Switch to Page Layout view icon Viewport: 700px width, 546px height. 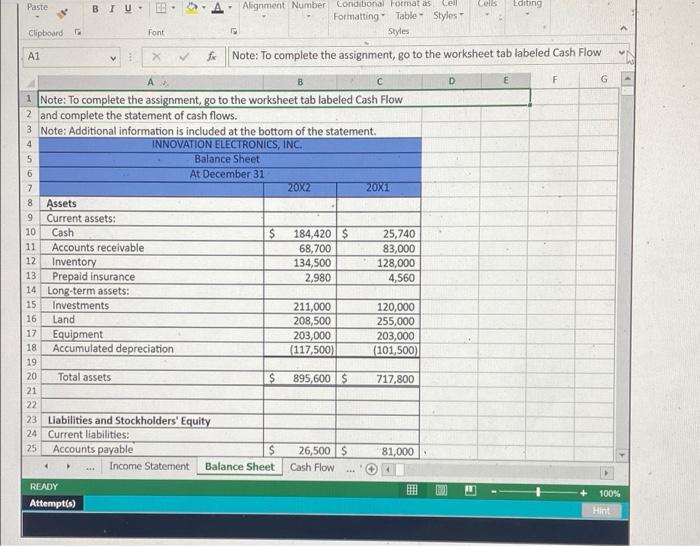[x=441, y=490]
